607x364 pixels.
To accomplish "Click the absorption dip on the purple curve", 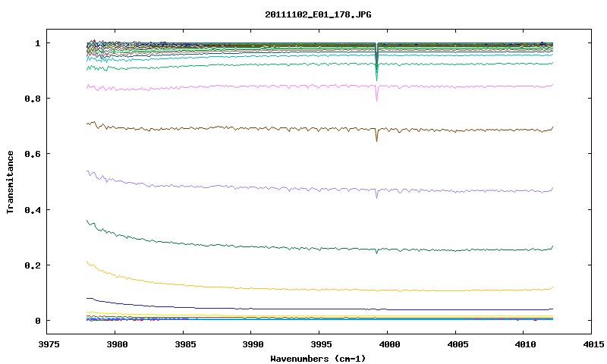I will pos(376,194).
